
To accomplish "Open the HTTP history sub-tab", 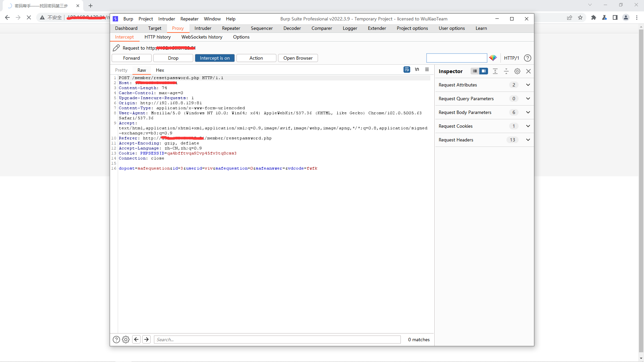I will tap(157, 37).
